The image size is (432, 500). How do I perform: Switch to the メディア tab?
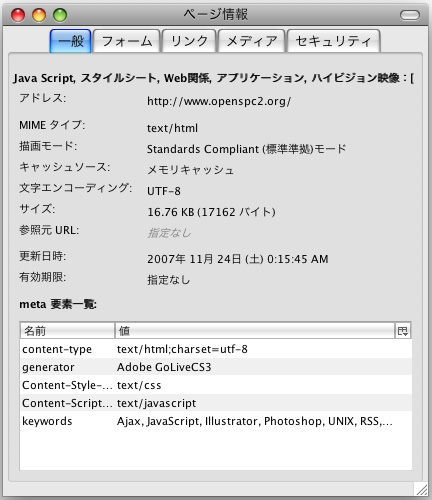pos(251,41)
